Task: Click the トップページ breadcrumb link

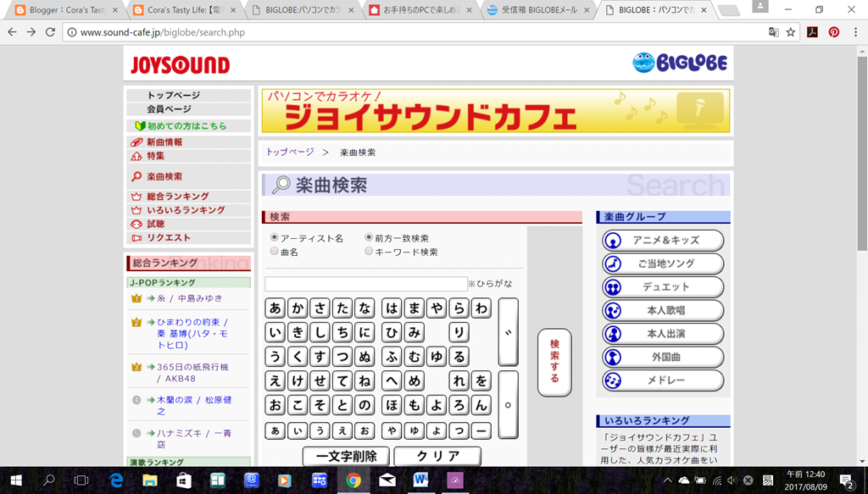Action: pos(290,152)
